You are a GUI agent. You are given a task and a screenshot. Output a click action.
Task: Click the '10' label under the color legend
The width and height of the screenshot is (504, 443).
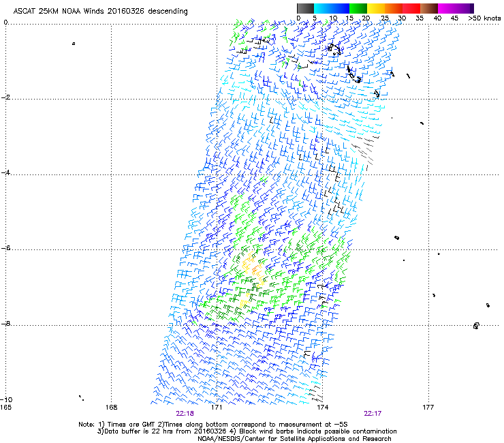point(333,18)
